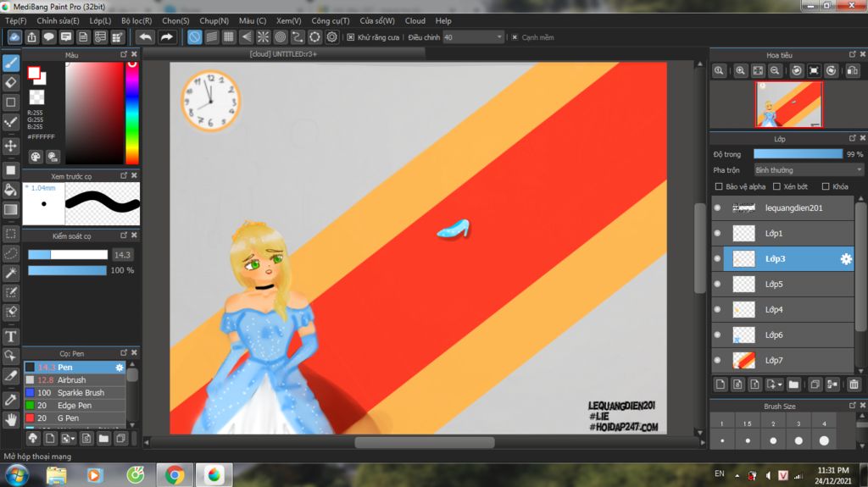Viewport: 868px width, 487px height.
Task: Choose brush size preset 3
Action: (798, 433)
